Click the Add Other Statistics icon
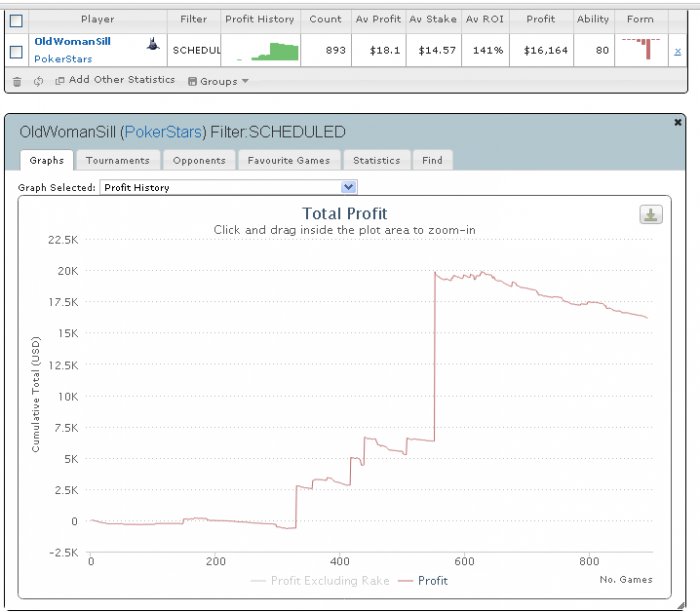This screenshot has width=700, height=612. pos(59,81)
